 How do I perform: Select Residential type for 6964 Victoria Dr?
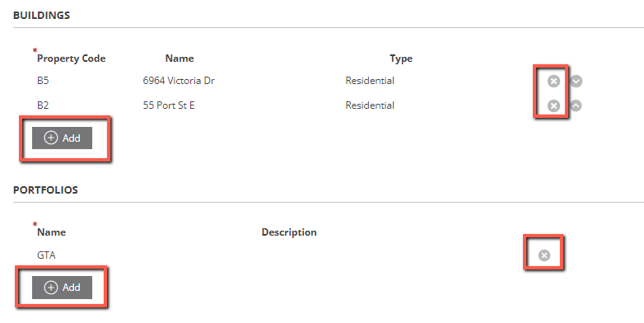coord(370,81)
